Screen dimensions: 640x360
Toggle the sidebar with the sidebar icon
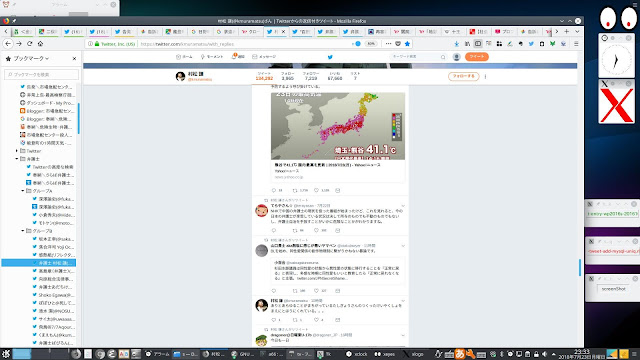[x=478, y=44]
